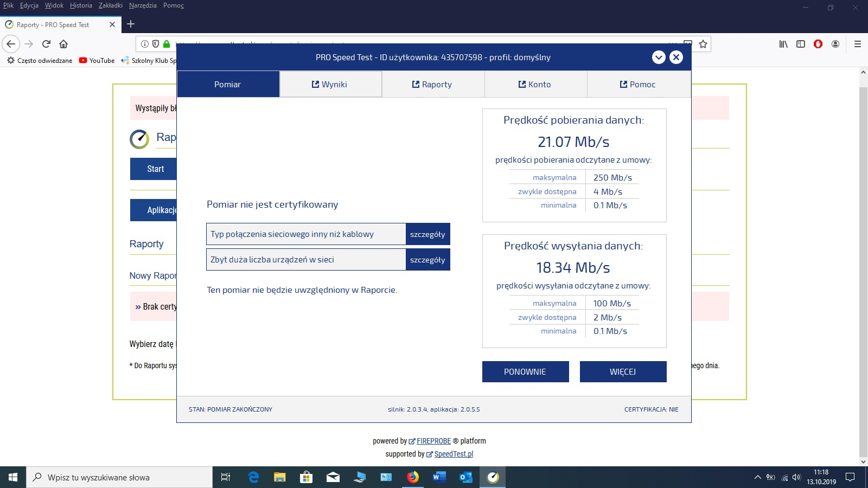Open the Library icon in the Firefox toolbar

coord(783,44)
